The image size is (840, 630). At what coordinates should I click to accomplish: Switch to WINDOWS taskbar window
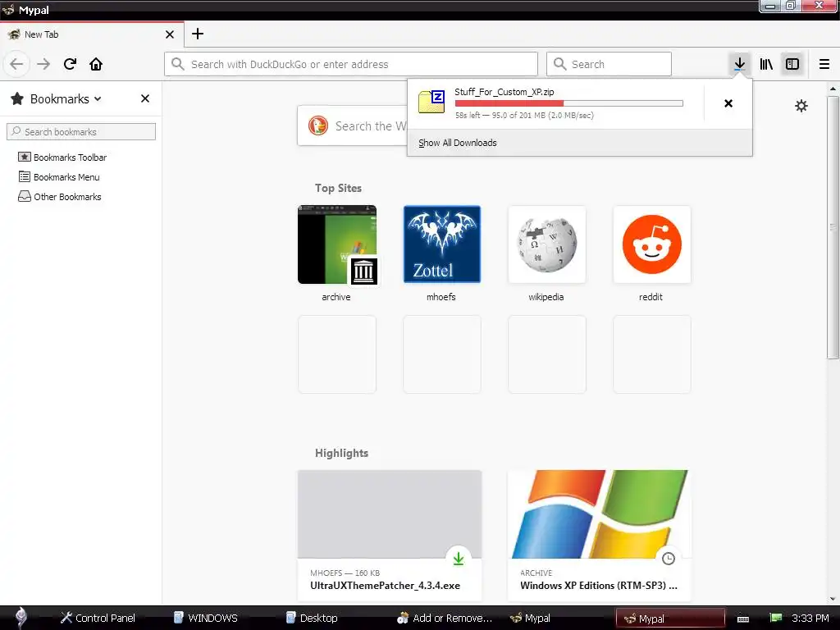point(206,619)
